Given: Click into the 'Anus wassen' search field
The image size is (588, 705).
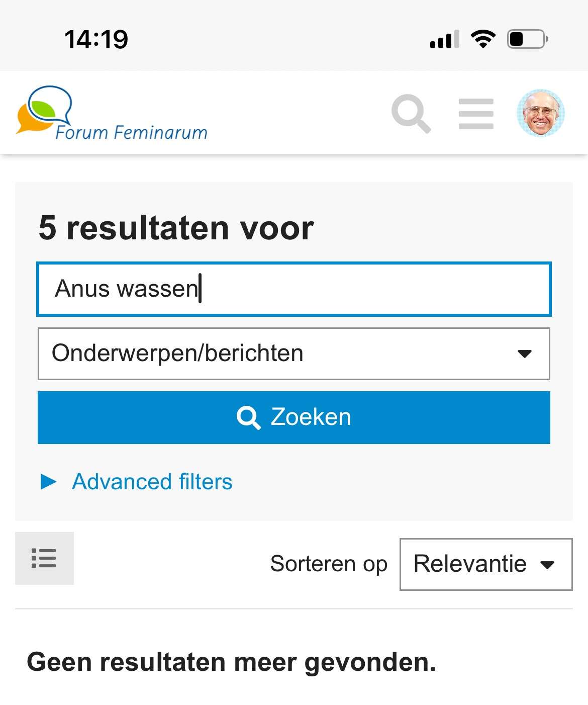Looking at the screenshot, I should tap(294, 289).
